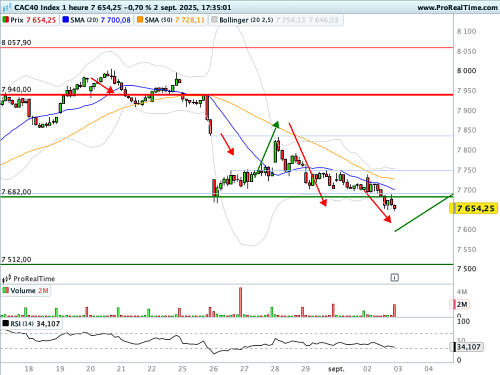Click the yellow 7 654,25 current price tag
This screenshot has height=375, width=500.
coord(474,209)
